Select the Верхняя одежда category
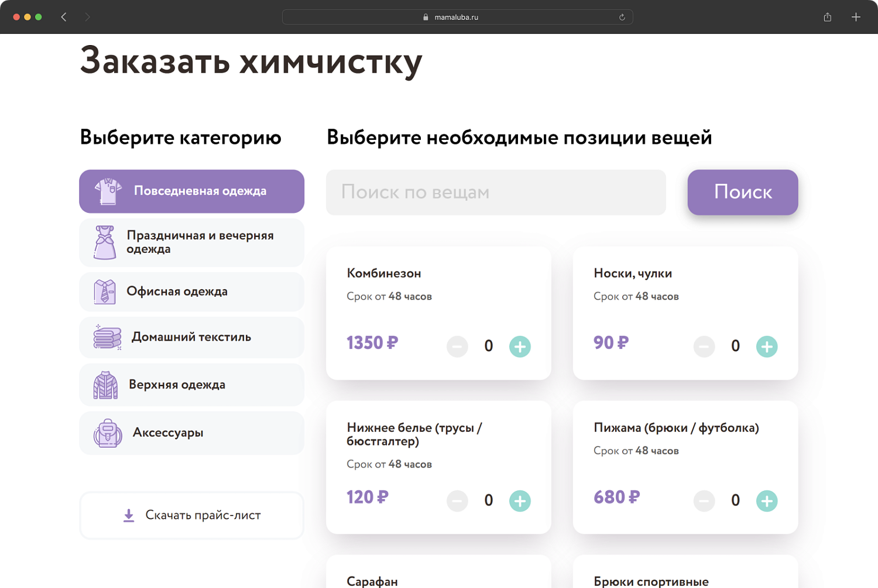 click(x=191, y=384)
